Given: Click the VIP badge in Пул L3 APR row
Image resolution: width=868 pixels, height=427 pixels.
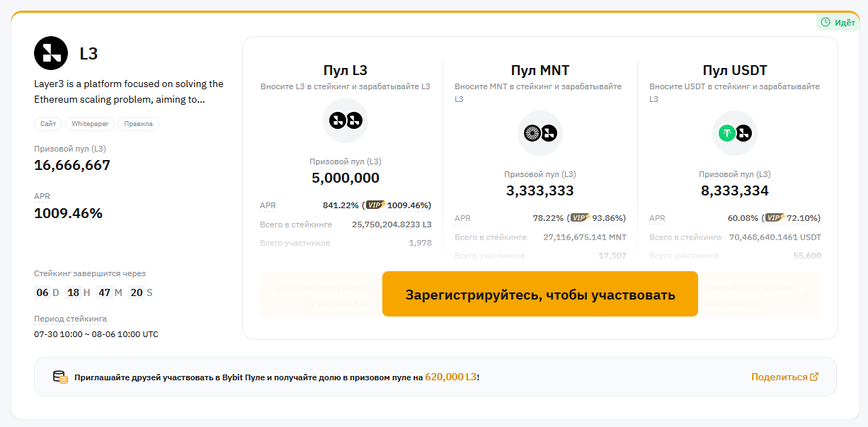Looking at the screenshot, I should [376, 205].
